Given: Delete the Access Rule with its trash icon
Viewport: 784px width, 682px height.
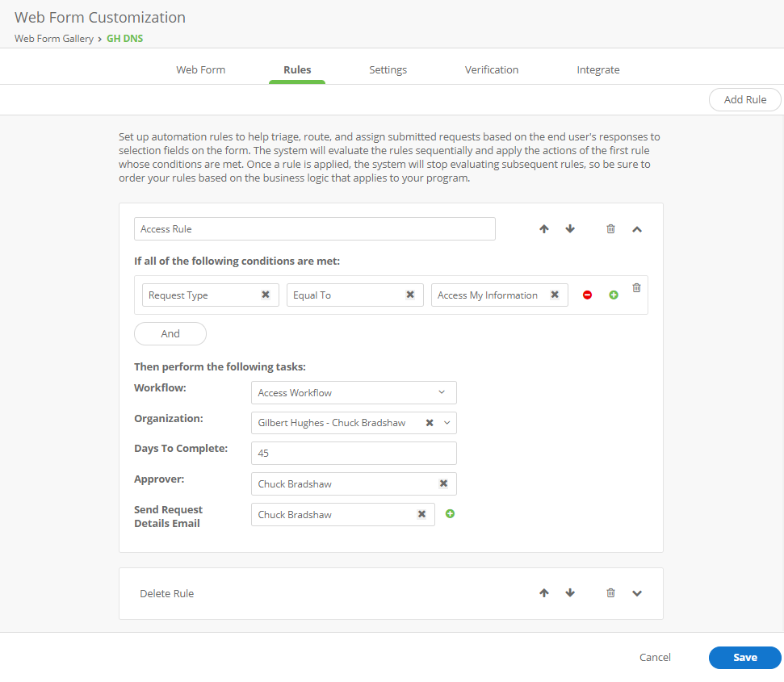Looking at the screenshot, I should [x=610, y=228].
